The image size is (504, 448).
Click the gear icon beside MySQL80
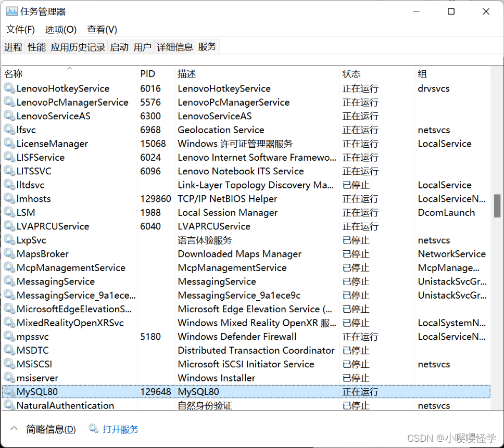tap(9, 391)
